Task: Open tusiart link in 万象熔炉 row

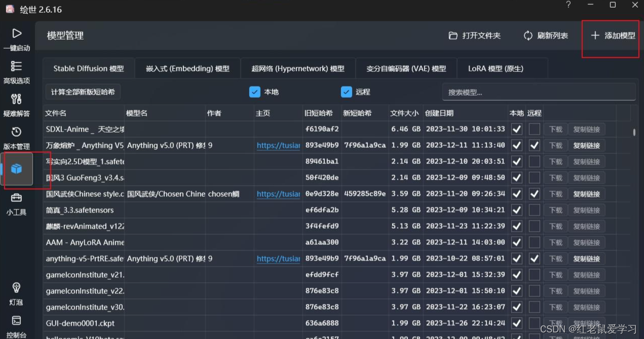Action: point(278,145)
